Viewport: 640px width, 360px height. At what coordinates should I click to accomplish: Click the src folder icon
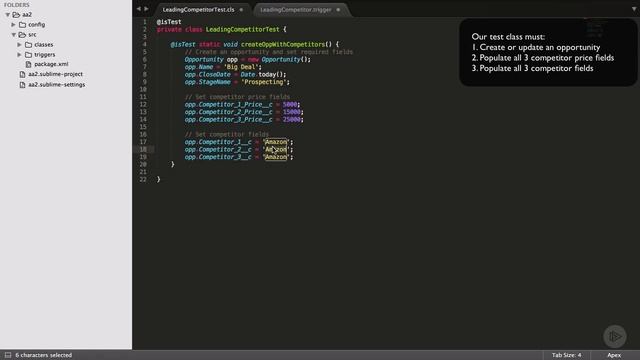point(22,35)
